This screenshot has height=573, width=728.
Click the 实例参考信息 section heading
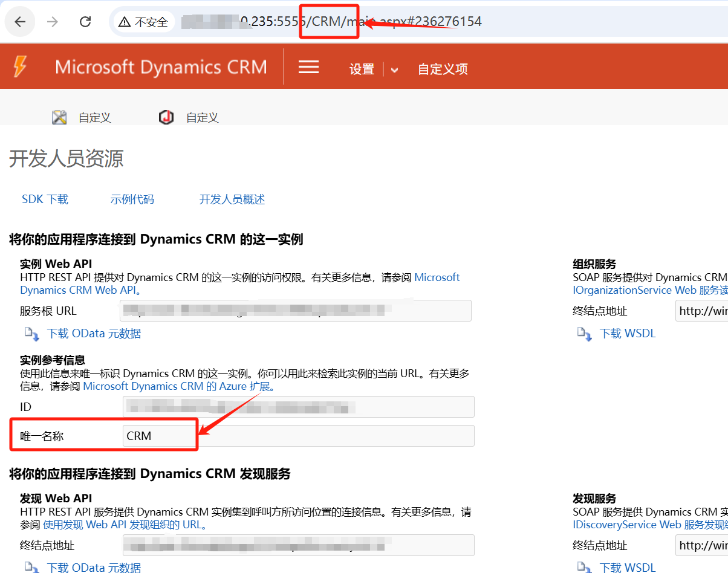pos(53,360)
